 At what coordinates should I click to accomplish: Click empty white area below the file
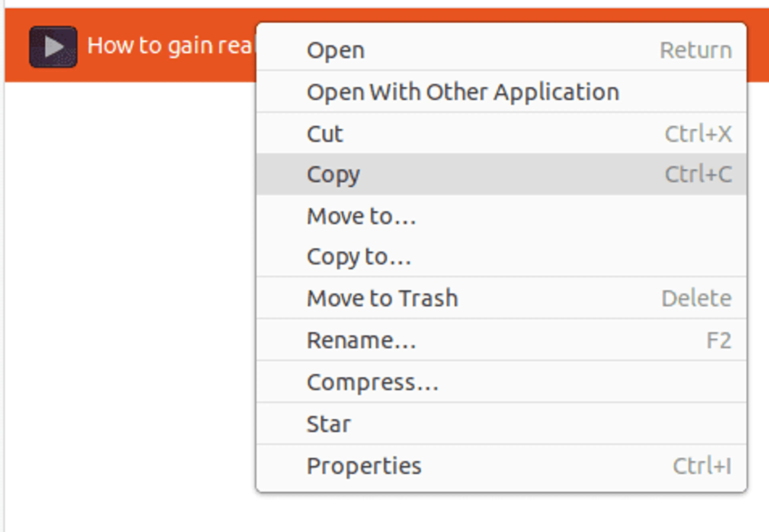tap(127, 267)
